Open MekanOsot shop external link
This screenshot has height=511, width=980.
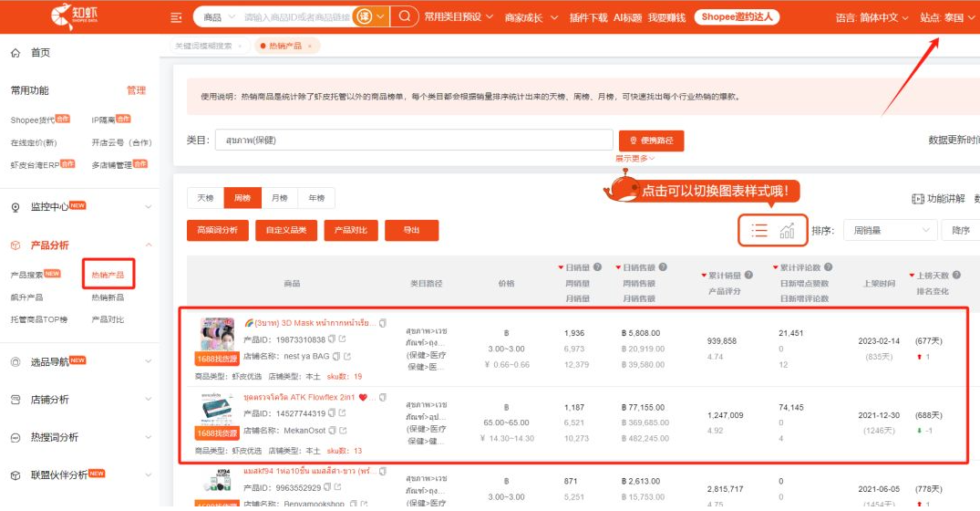[343, 431]
